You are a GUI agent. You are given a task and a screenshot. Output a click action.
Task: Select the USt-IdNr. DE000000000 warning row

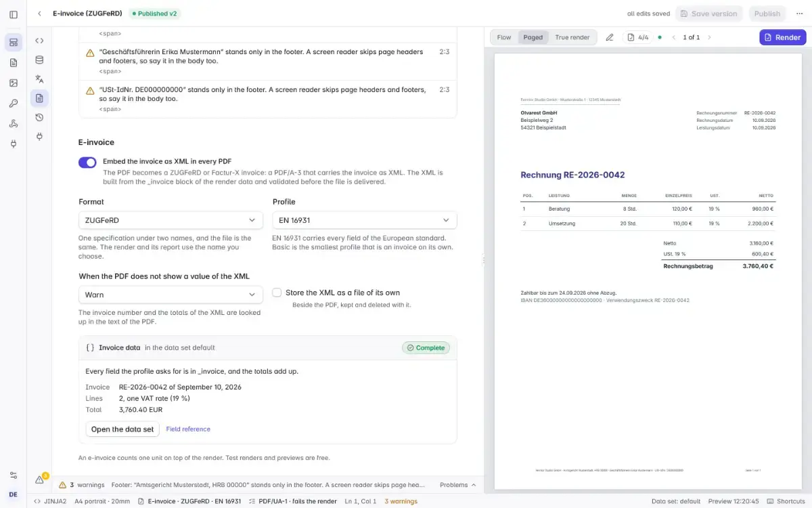pos(268,99)
